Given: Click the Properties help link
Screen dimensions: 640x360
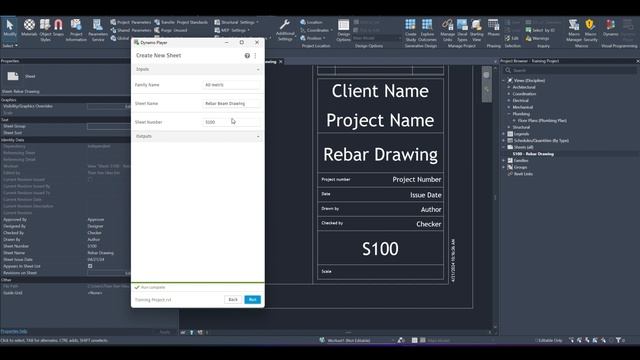Looking at the screenshot, I should [14, 331].
